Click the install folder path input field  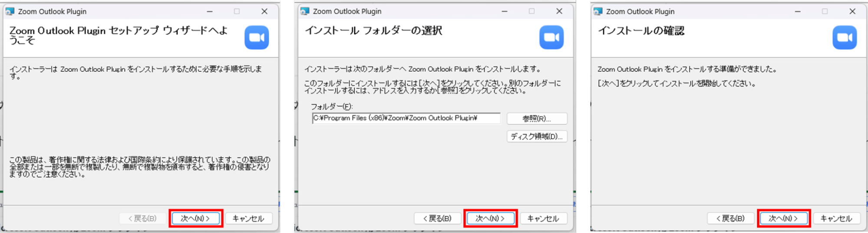tap(406, 118)
